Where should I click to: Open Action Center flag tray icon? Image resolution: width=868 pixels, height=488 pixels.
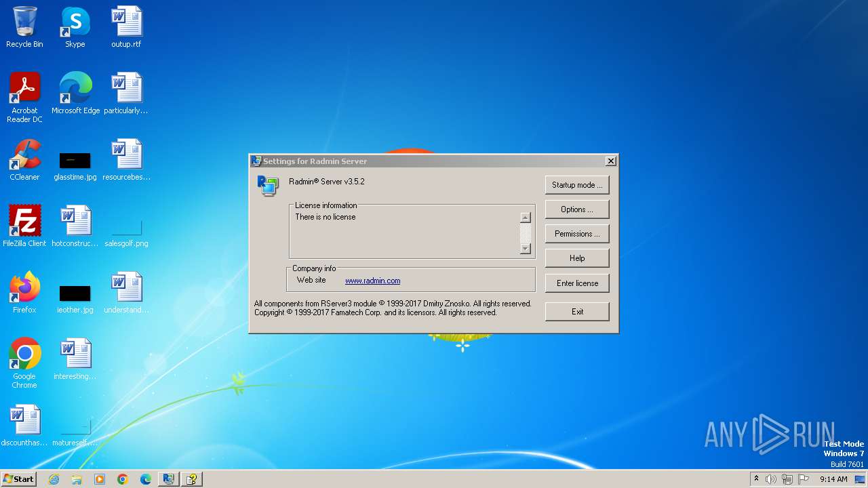point(804,479)
